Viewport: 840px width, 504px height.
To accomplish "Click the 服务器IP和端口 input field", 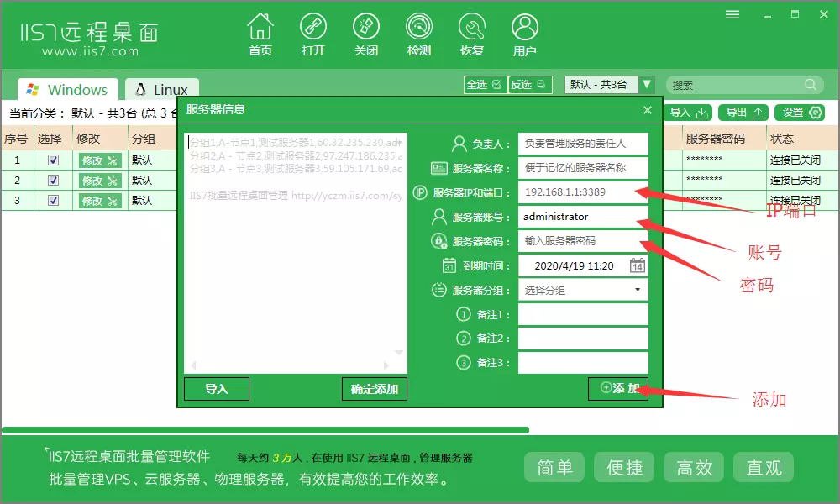I will pos(583,192).
